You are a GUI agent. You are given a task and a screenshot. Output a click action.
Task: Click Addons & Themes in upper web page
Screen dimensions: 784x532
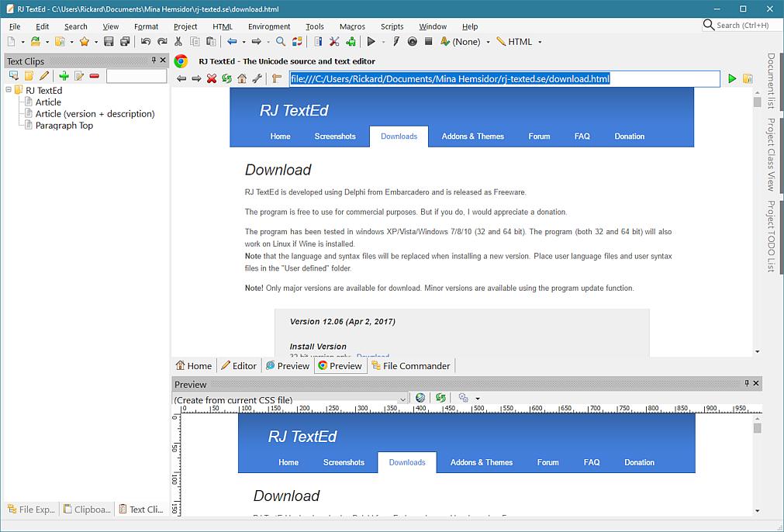(x=472, y=136)
